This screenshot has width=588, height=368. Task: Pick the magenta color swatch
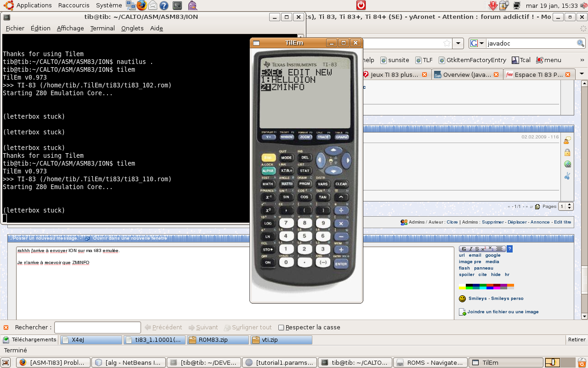[x=497, y=288]
